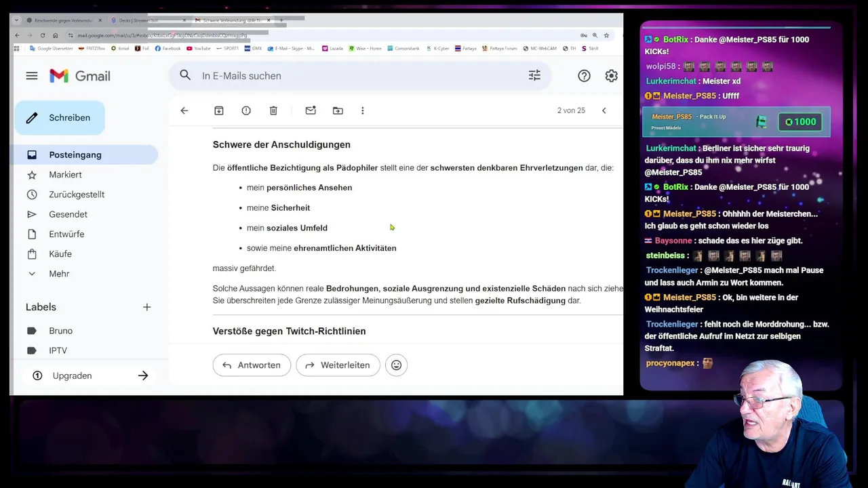Click steinbeiss username in chat
This screenshot has height=488, width=868.
click(665, 256)
